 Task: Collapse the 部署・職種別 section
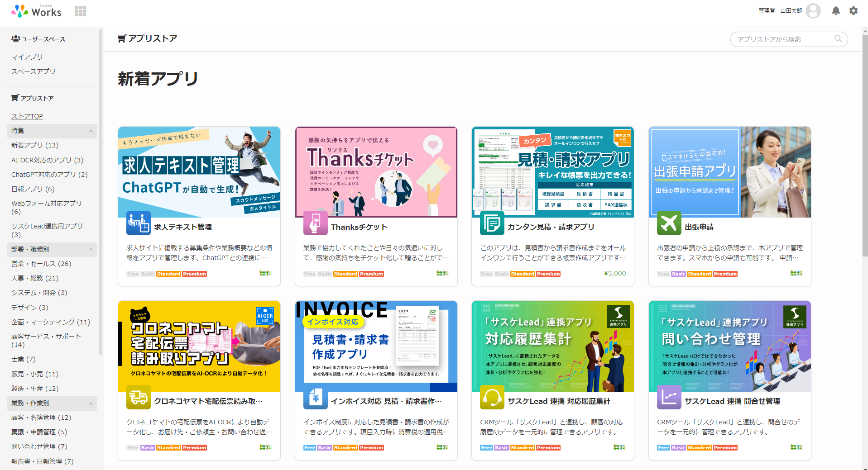(52, 249)
